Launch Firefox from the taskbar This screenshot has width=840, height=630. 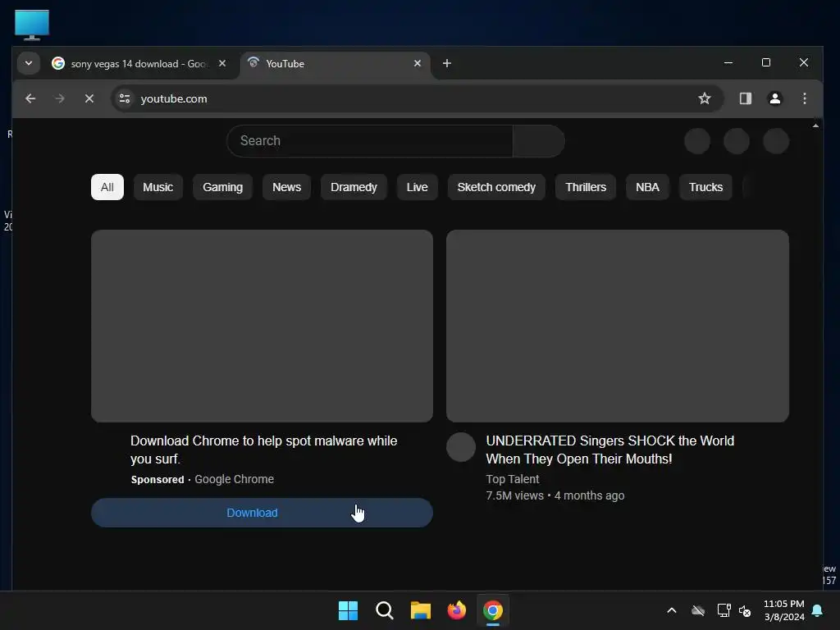tap(456, 610)
